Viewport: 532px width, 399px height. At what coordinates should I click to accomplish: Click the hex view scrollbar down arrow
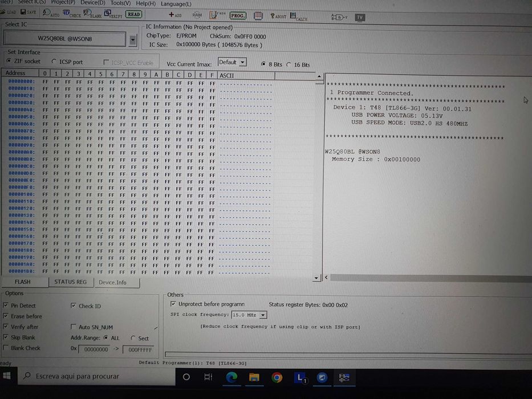coord(316,278)
